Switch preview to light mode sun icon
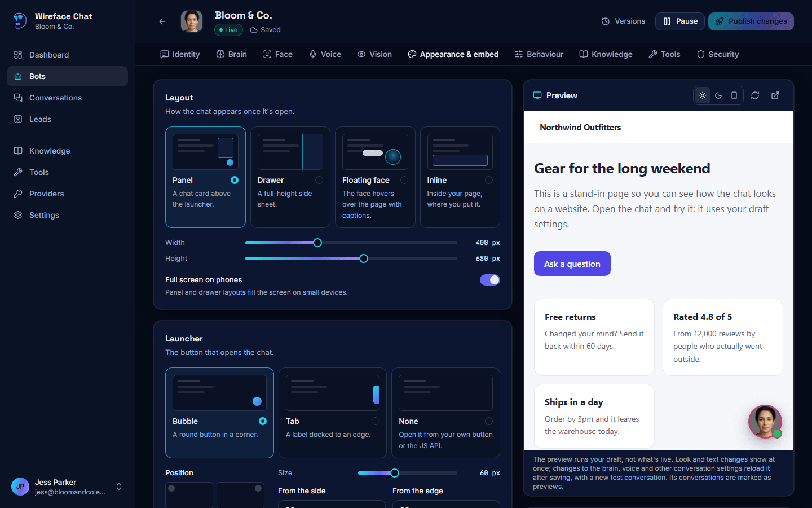Screen dimensions: 812x508 click(x=703, y=95)
